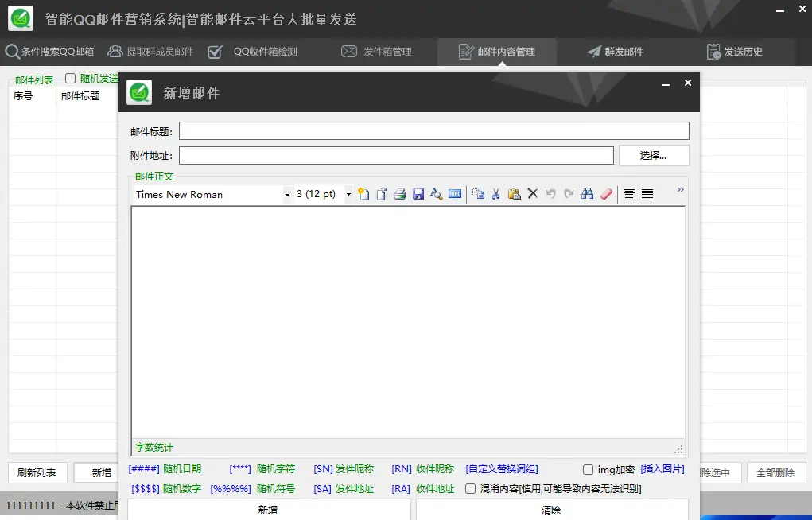
Task: Switch to the 群发邮件 tab
Action: coord(616,51)
